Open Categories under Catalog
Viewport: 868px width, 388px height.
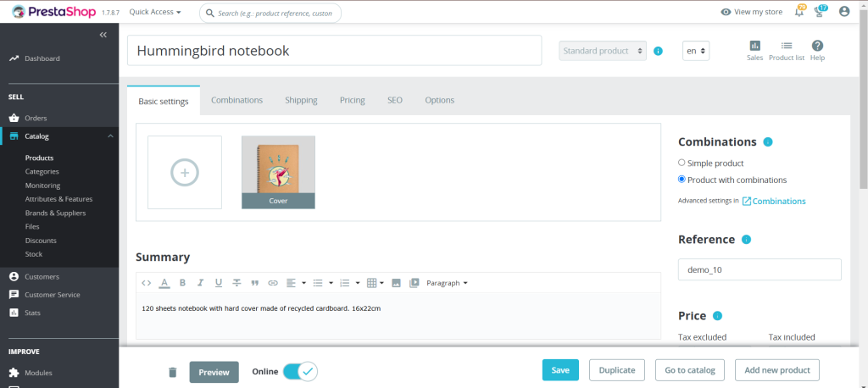[x=42, y=172]
